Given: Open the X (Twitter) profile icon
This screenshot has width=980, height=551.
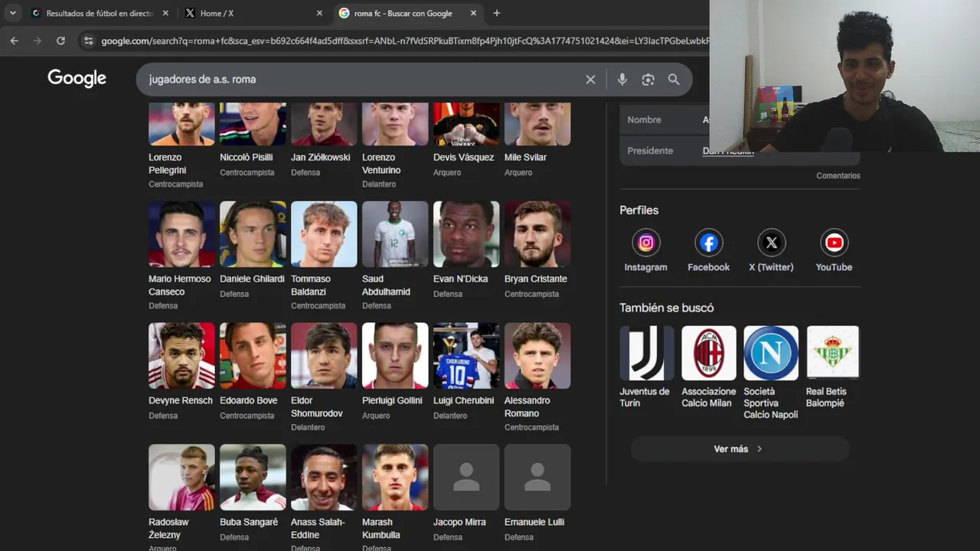Looking at the screenshot, I should pos(772,243).
